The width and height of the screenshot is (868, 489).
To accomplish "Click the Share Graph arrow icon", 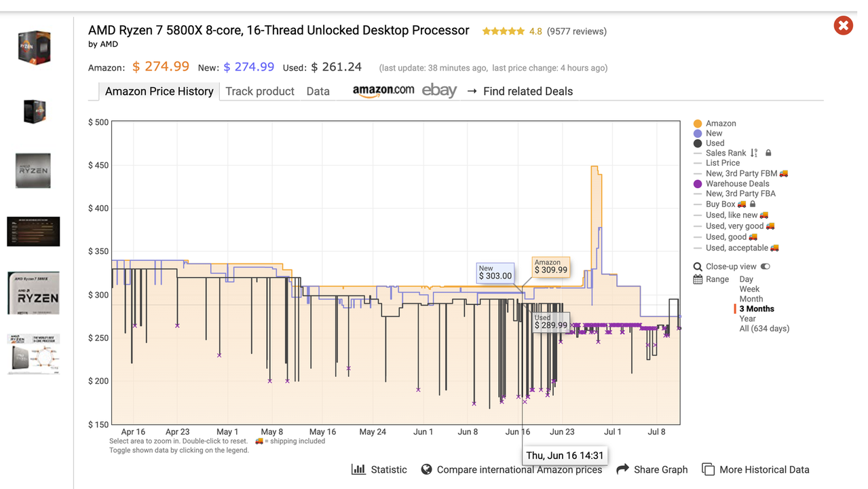I will pos(622,469).
